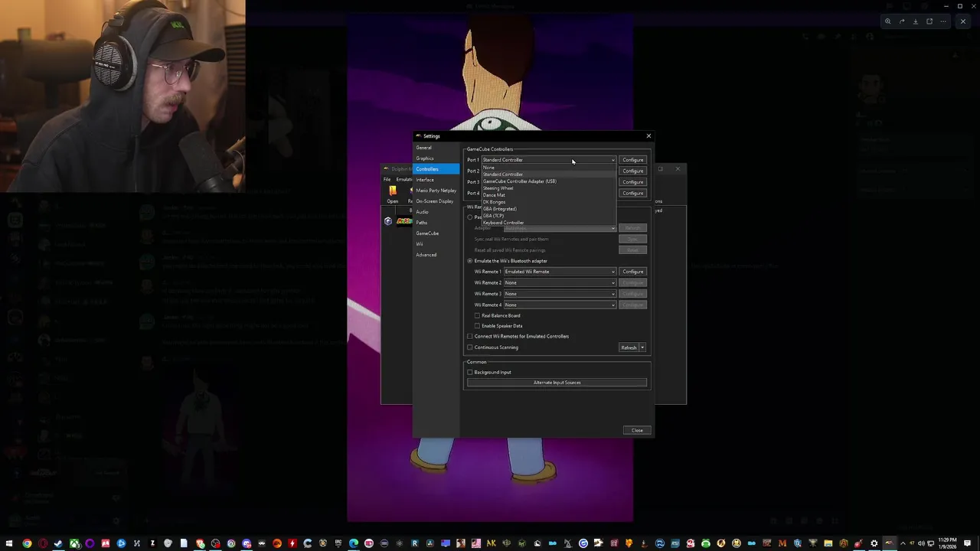Open the taskbar clock showing 11:29 PM
Viewport: 980px width, 551px height.
948,544
